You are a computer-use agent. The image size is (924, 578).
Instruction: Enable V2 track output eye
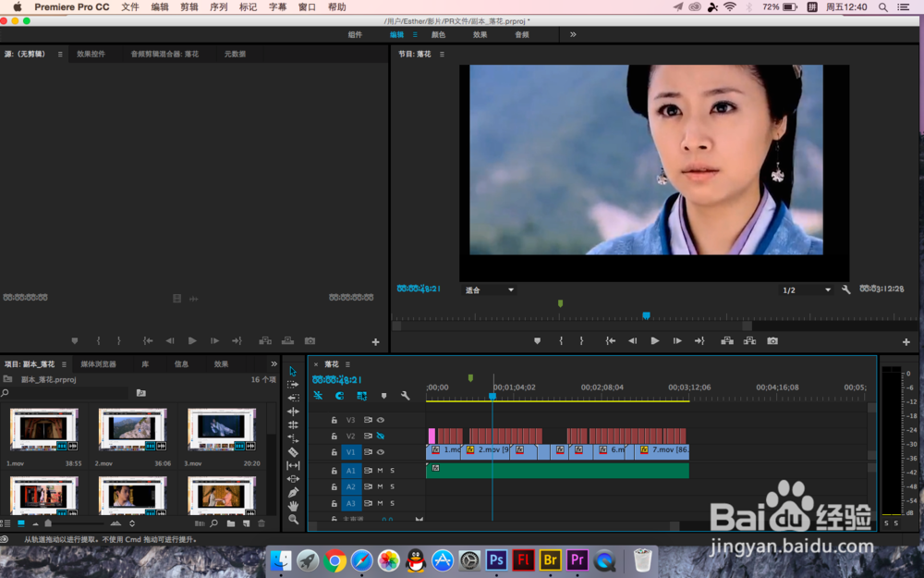point(381,436)
